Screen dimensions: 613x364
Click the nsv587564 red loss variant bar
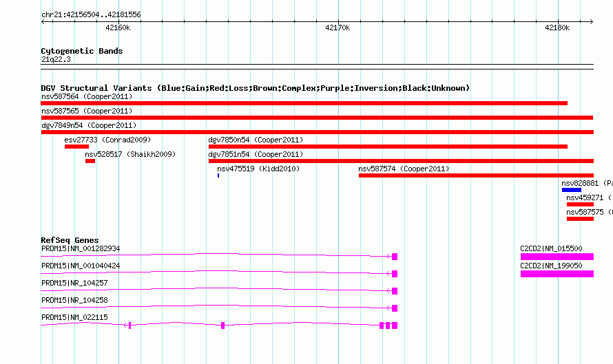click(x=304, y=103)
